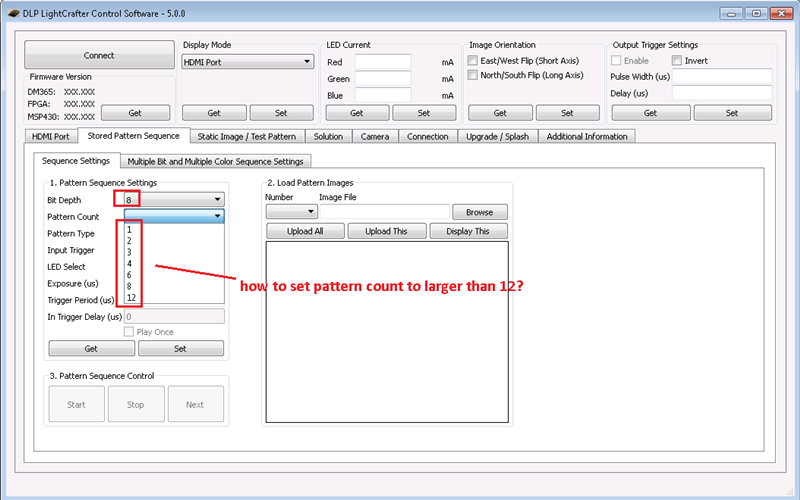Click the Red LED current field
The width and height of the screenshot is (800, 500).
click(x=383, y=62)
